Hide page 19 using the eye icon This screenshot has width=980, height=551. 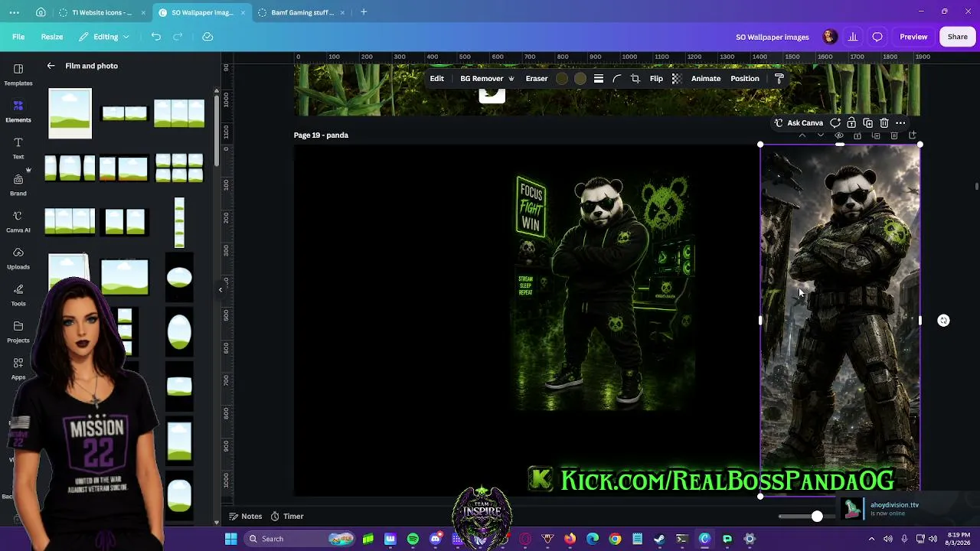point(839,135)
